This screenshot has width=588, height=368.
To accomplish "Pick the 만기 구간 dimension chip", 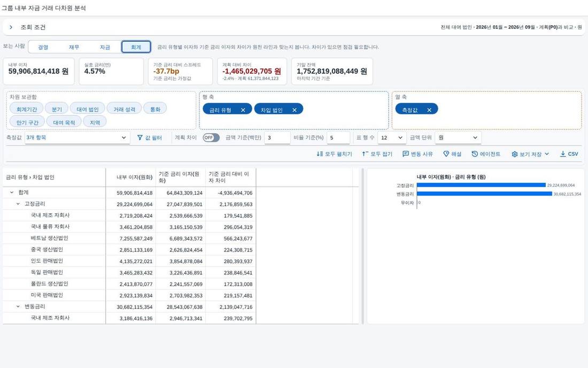I will click(x=27, y=122).
